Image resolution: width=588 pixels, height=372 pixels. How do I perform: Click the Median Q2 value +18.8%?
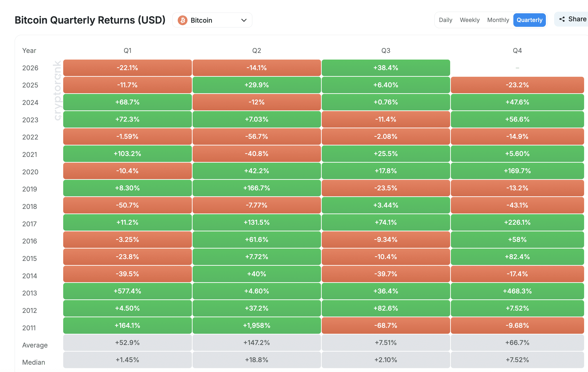tap(257, 360)
